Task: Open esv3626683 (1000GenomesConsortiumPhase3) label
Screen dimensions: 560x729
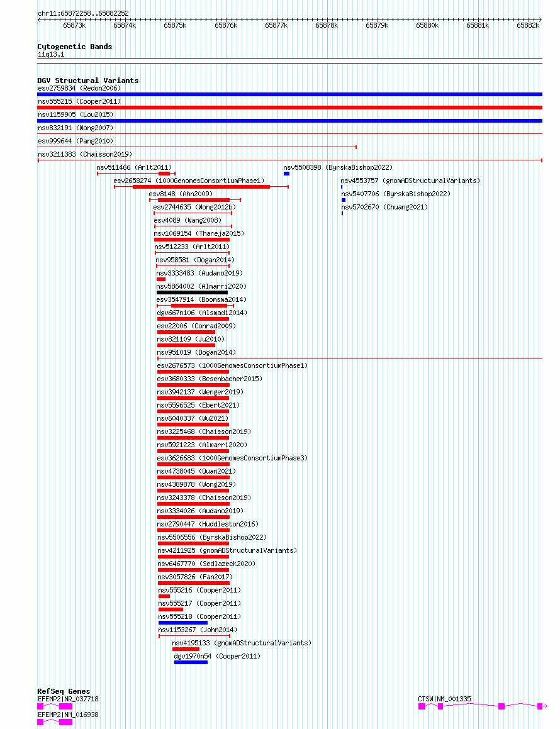Action: pyautogui.click(x=233, y=459)
